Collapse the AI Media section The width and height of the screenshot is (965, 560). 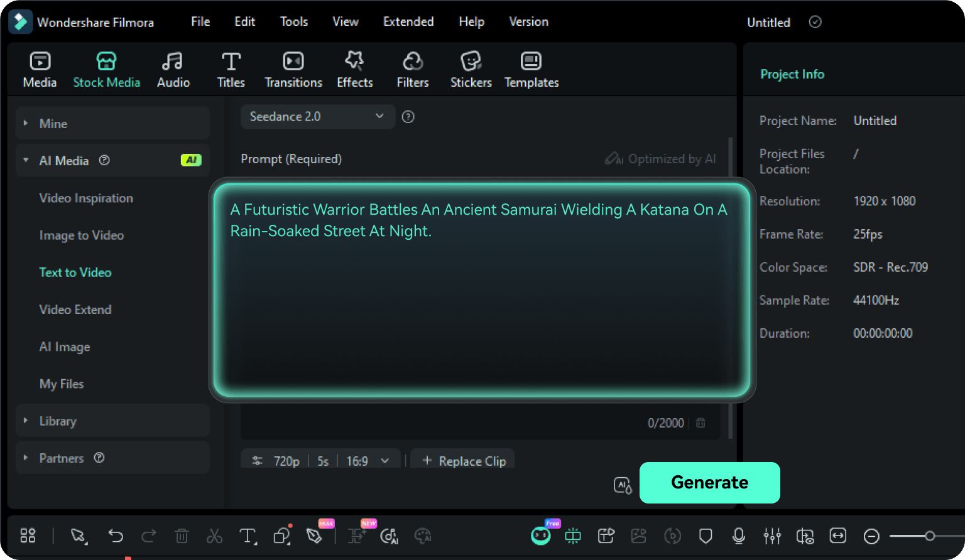point(112,160)
